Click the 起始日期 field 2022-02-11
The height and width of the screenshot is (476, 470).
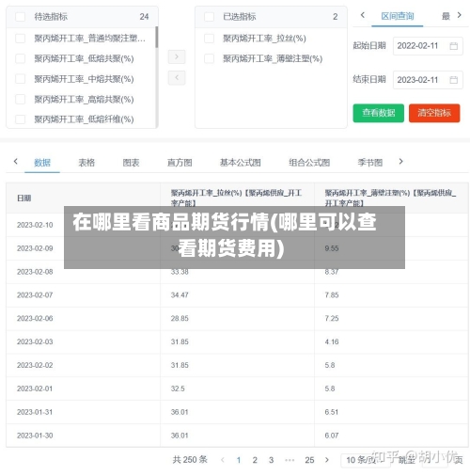pyautogui.click(x=428, y=46)
